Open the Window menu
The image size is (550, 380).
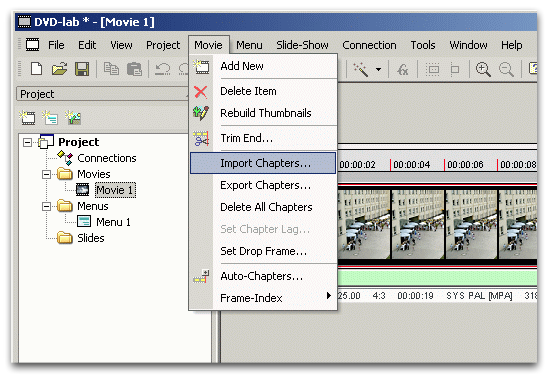tap(468, 45)
